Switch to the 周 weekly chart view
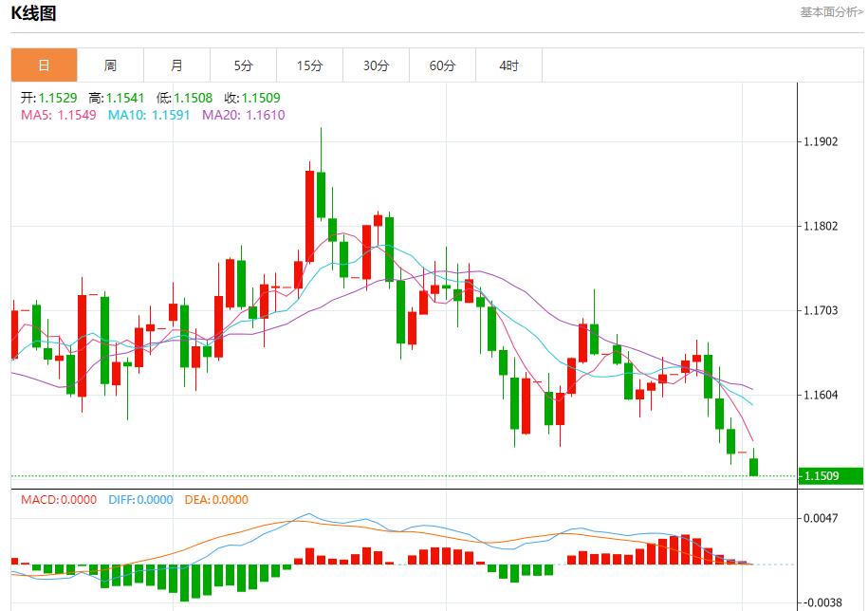Screen dimensions: 868x611 pos(110,65)
